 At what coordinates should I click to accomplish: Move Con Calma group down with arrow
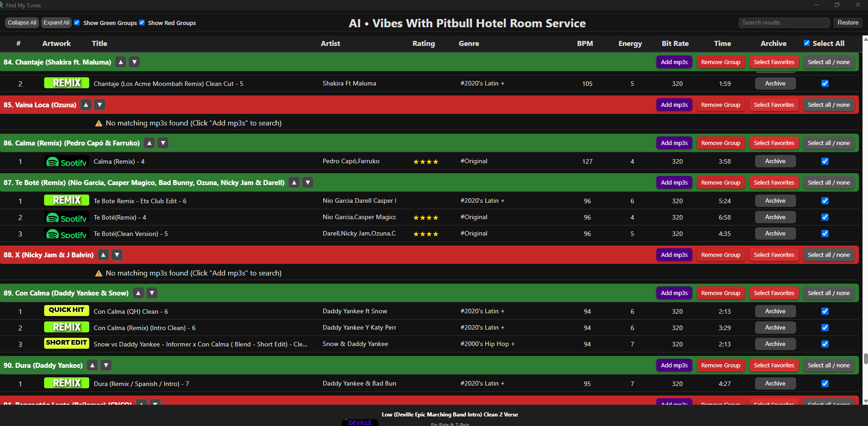(152, 293)
